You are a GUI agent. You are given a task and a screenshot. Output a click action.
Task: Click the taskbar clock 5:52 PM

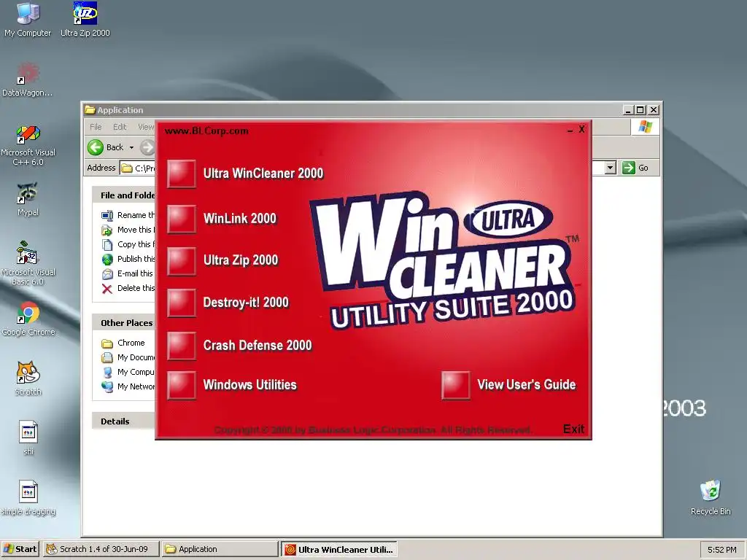[x=721, y=550]
